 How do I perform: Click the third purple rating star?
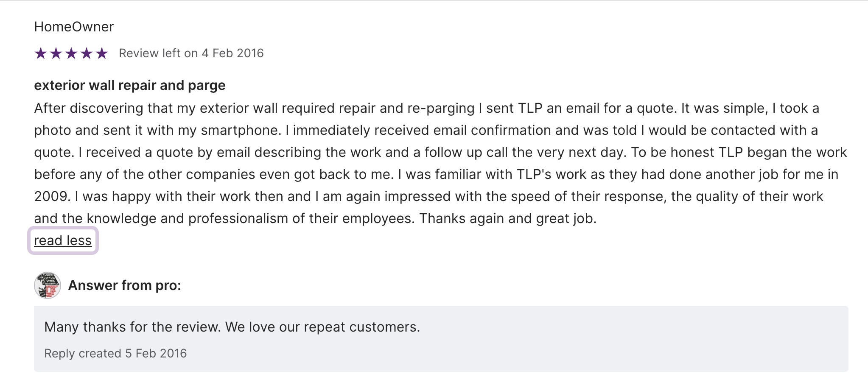tap(71, 53)
